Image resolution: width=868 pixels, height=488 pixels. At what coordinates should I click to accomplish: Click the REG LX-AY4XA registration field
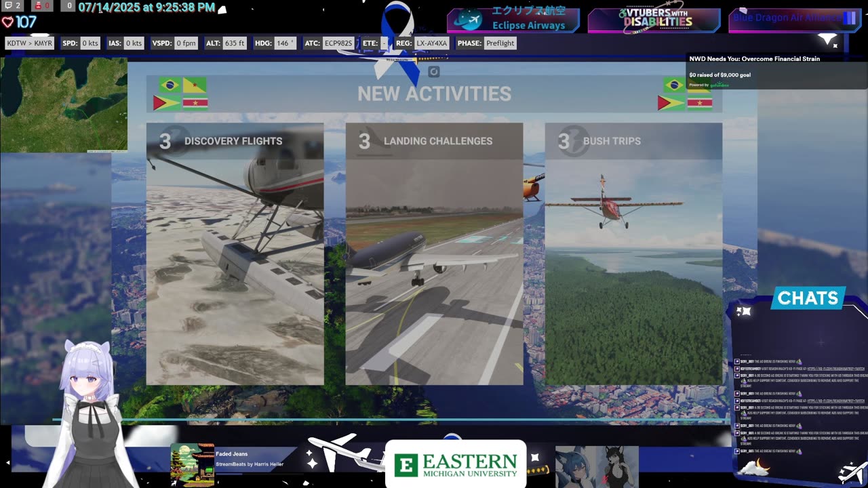[422, 43]
